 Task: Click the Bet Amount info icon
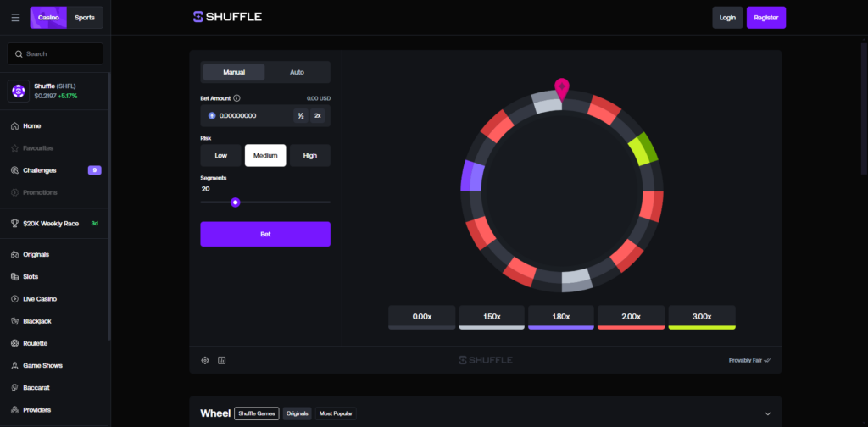[237, 98]
